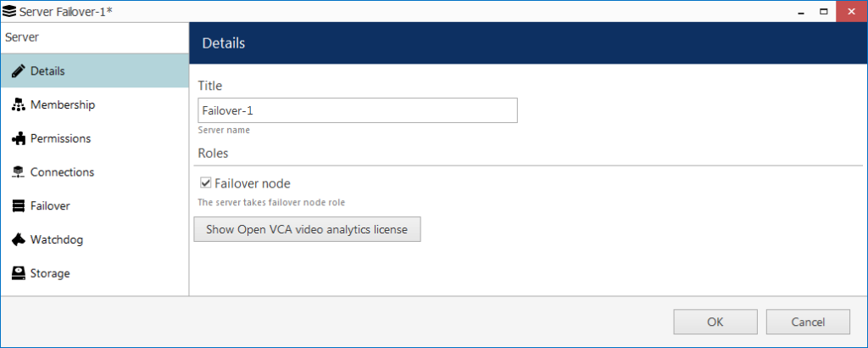The width and height of the screenshot is (868, 348).
Task: Click the Permissions puzzle piece icon
Action: click(x=19, y=138)
